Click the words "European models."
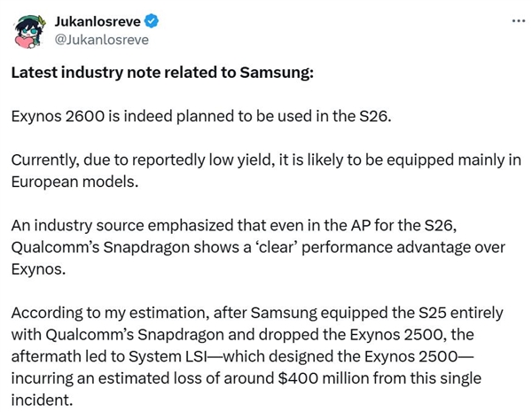This screenshot has width=532, height=412. pos(75,183)
